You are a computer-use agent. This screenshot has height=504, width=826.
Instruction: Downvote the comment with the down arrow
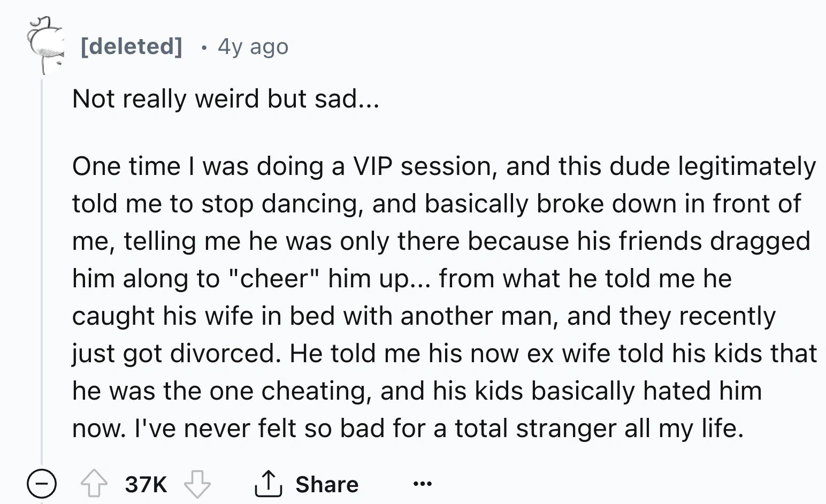point(198,484)
